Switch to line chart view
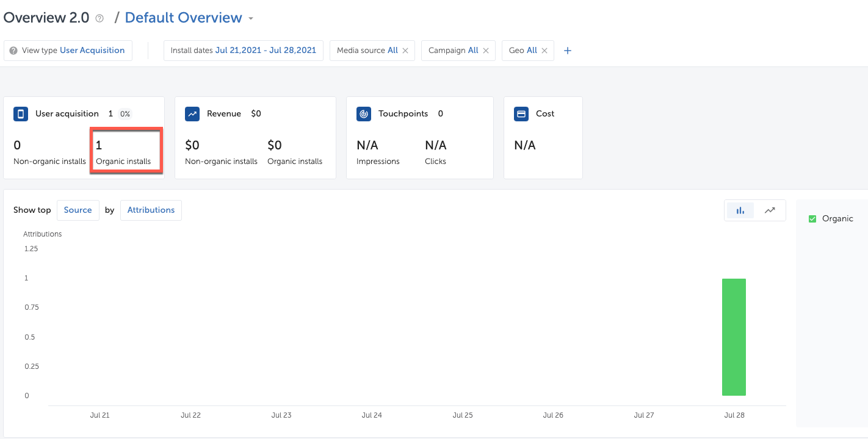 coord(770,210)
